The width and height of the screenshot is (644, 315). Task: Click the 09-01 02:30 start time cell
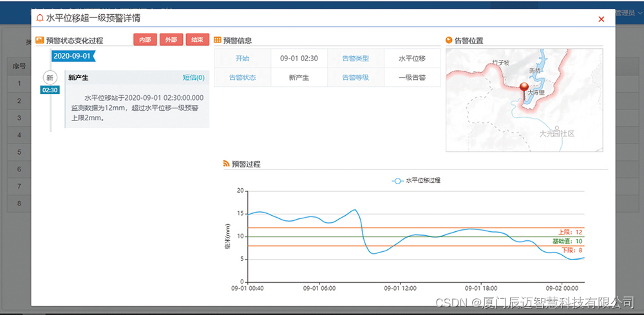[x=299, y=59]
